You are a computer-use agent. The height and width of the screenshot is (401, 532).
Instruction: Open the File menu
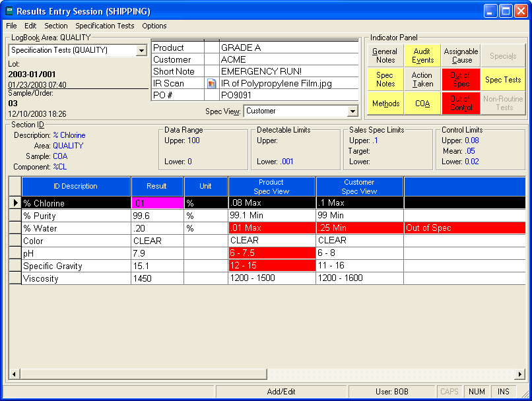[11, 26]
